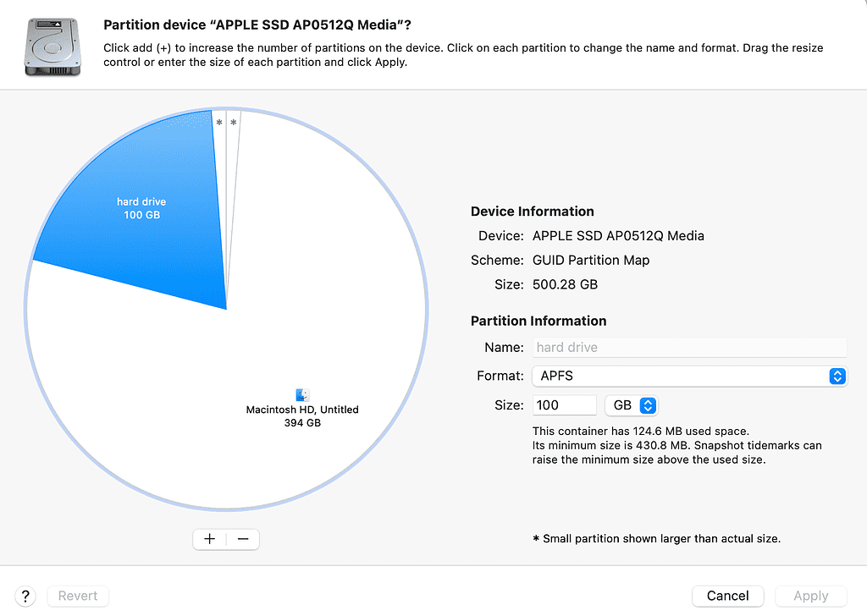Click the Revert button
This screenshot has width=867, height=616.
(78, 596)
